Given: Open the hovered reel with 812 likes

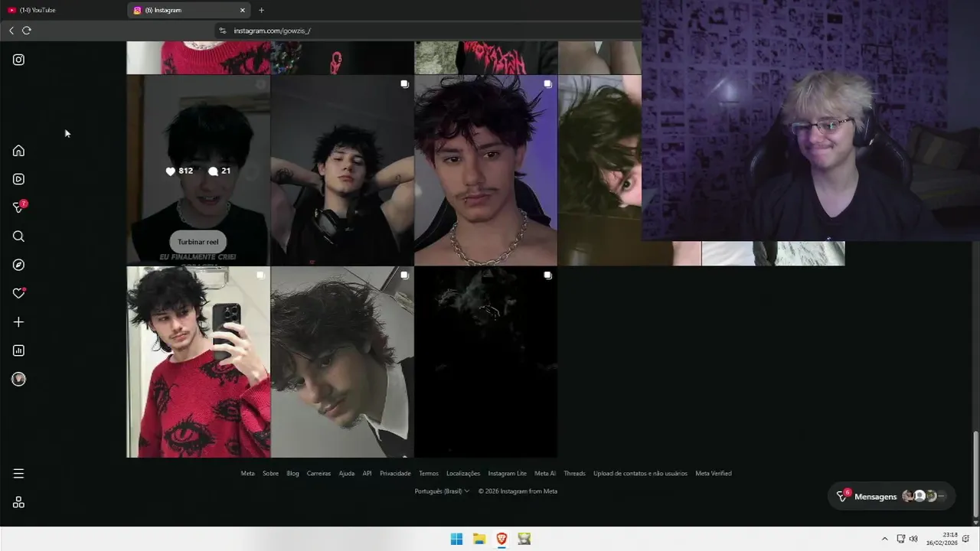Looking at the screenshot, I should pyautogui.click(x=198, y=170).
